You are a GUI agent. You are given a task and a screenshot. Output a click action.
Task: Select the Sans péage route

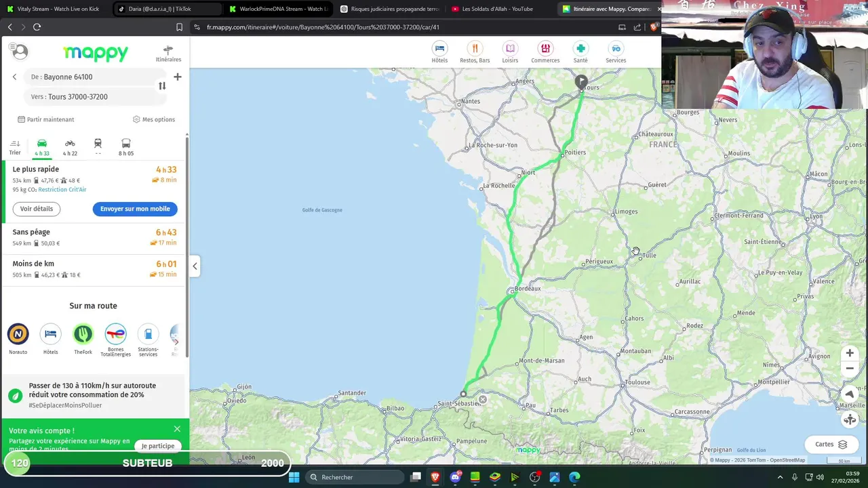click(94, 237)
